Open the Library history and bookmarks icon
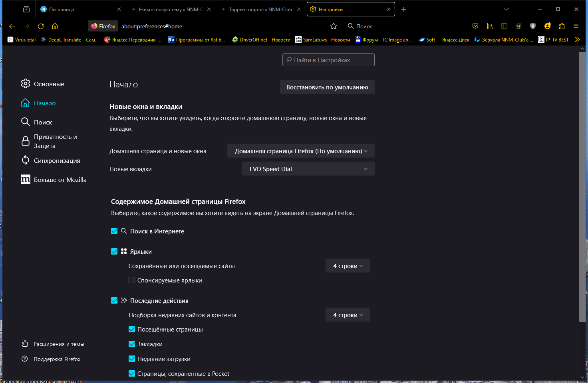This screenshot has width=588, height=383. point(490,26)
